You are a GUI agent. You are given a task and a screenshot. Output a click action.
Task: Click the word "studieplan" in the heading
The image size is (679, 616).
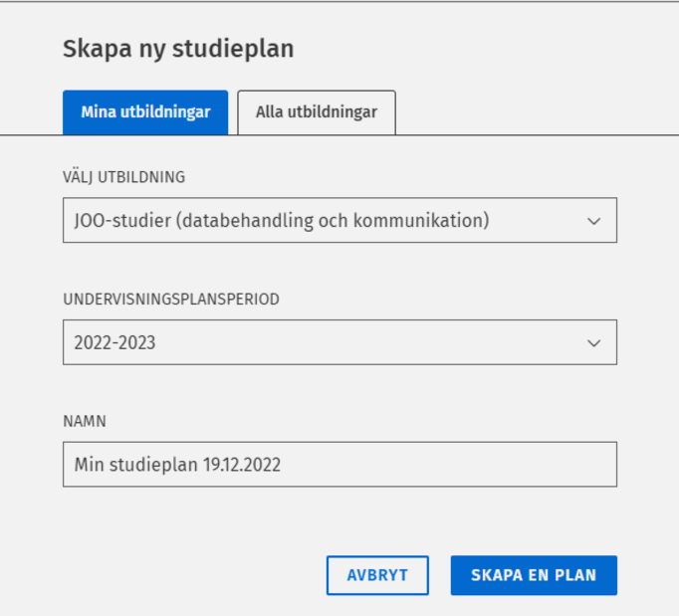[245, 49]
